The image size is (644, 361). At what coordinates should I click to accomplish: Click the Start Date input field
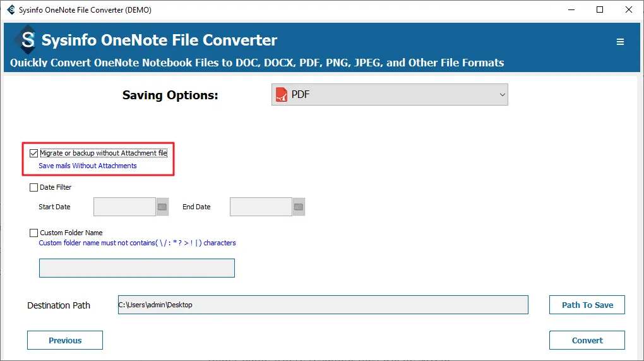[124, 207]
